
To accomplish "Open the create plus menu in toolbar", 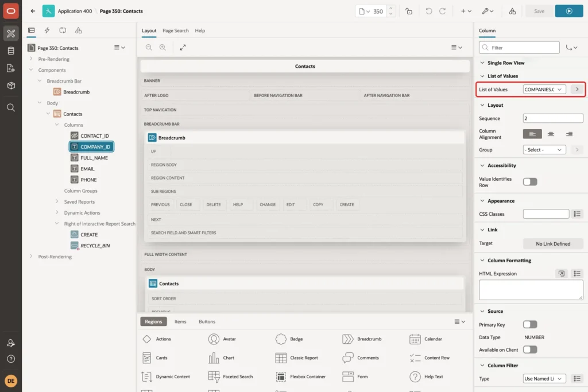I will point(466,11).
